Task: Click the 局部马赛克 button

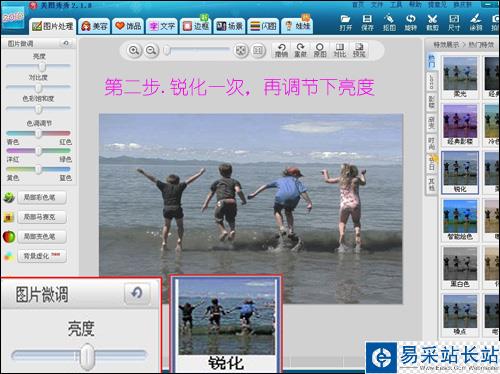Action: (x=42, y=217)
